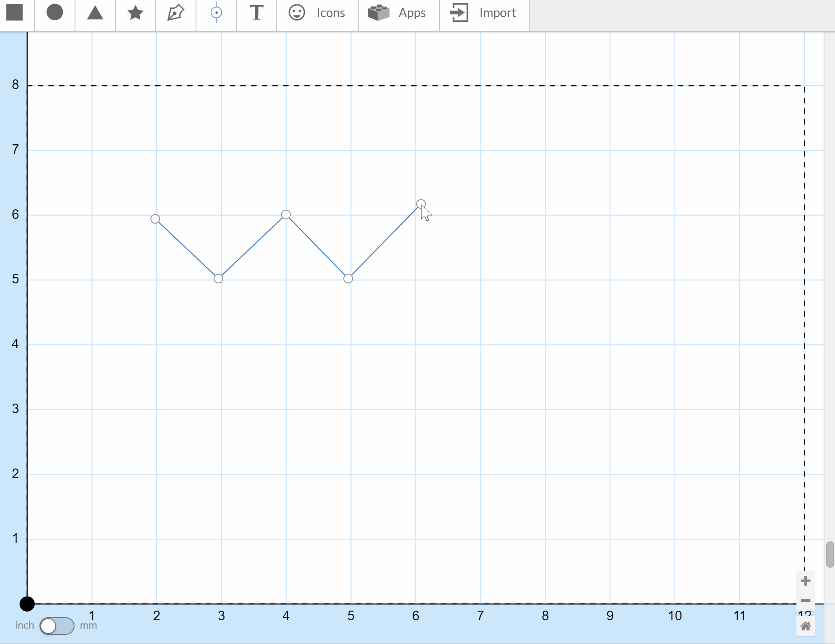Viewport: 835px width, 644px height.
Task: Select the Circle shape tool
Action: [x=55, y=13]
